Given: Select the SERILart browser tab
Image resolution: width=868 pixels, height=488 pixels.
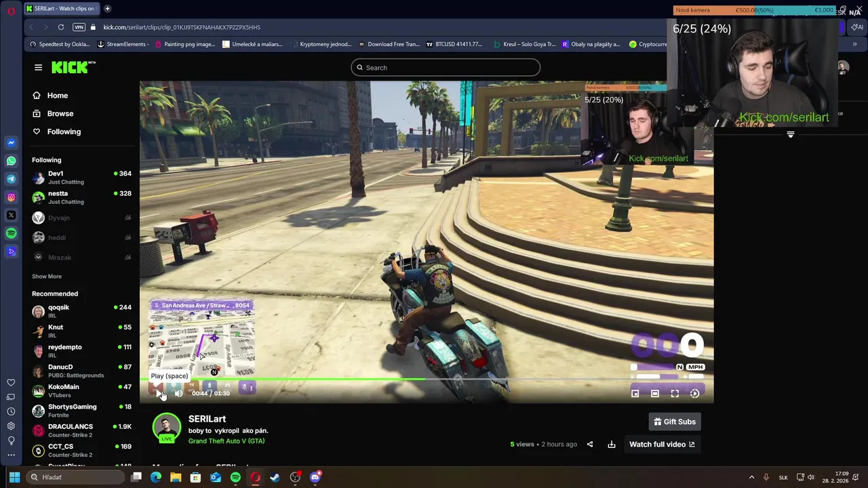Looking at the screenshot, I should coord(62,8).
